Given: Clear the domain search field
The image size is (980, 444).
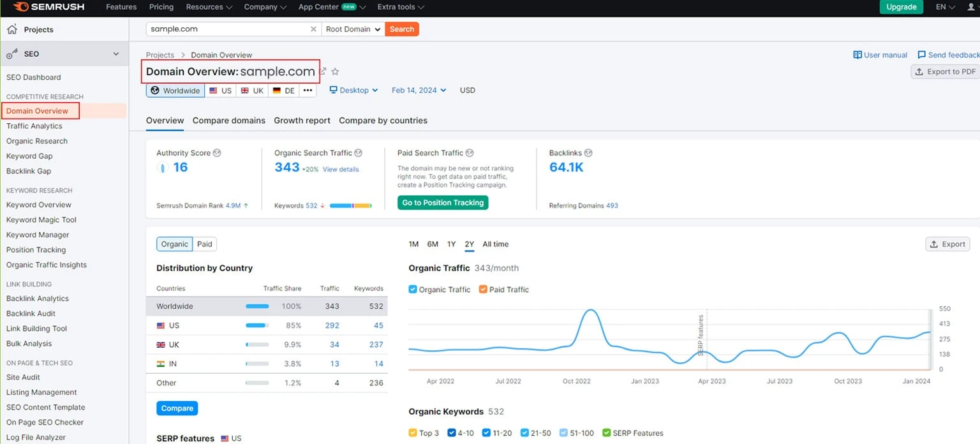Looking at the screenshot, I should point(313,29).
